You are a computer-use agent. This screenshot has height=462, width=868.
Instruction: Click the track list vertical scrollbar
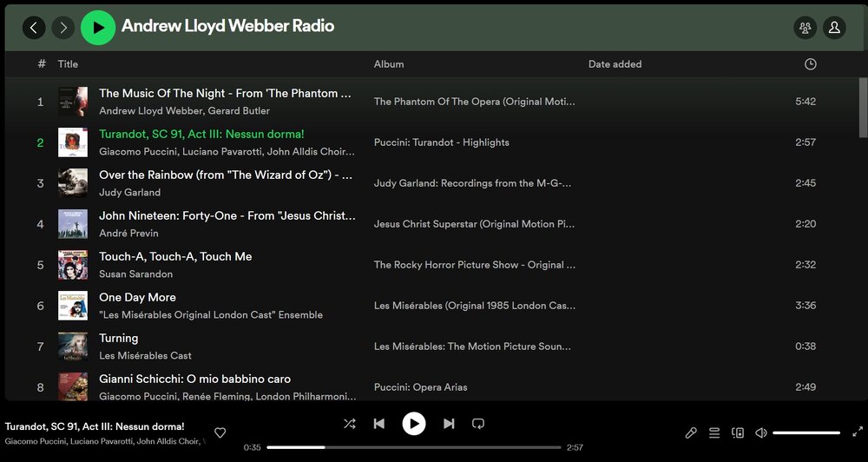point(863,108)
